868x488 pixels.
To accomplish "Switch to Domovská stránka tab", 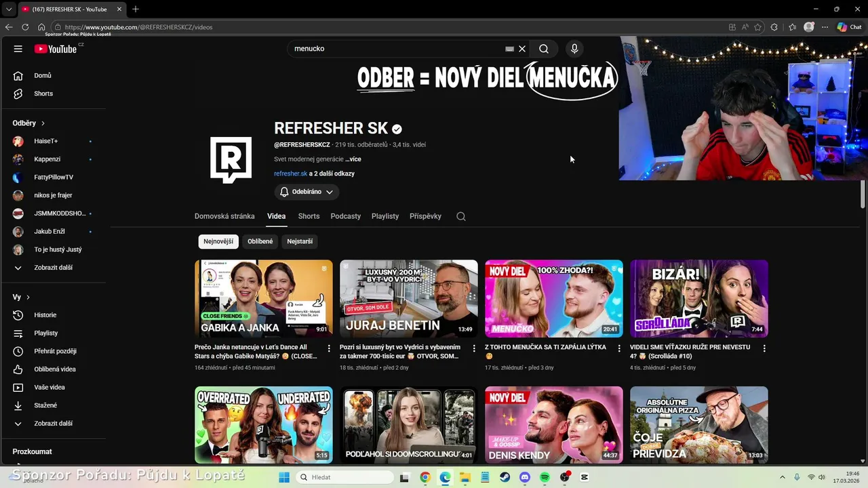I will 224,216.
